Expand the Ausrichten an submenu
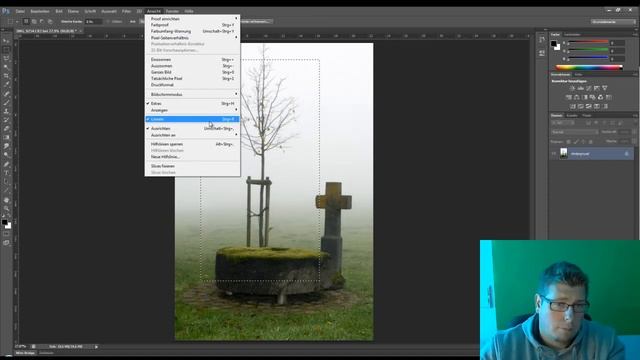The image size is (640, 360). point(192,135)
